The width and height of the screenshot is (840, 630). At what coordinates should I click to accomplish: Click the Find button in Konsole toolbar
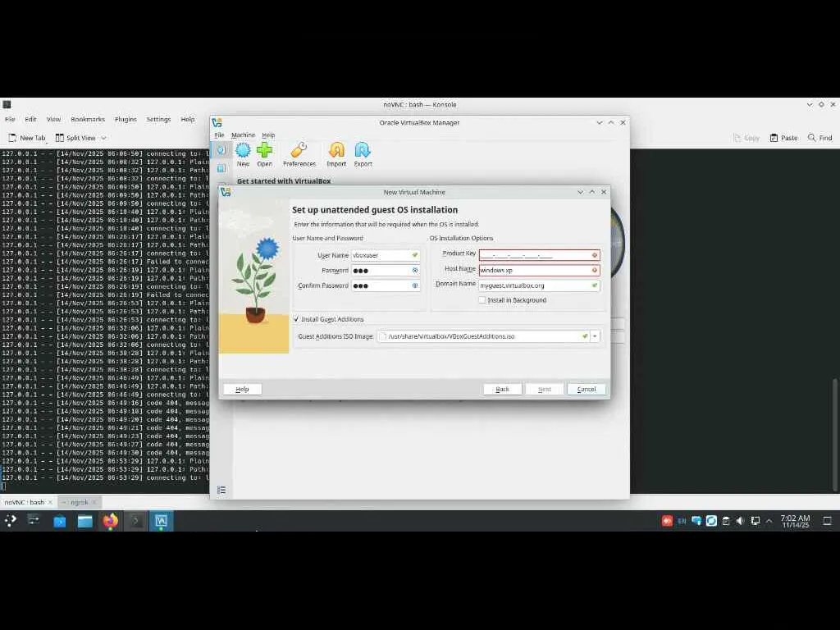point(819,138)
